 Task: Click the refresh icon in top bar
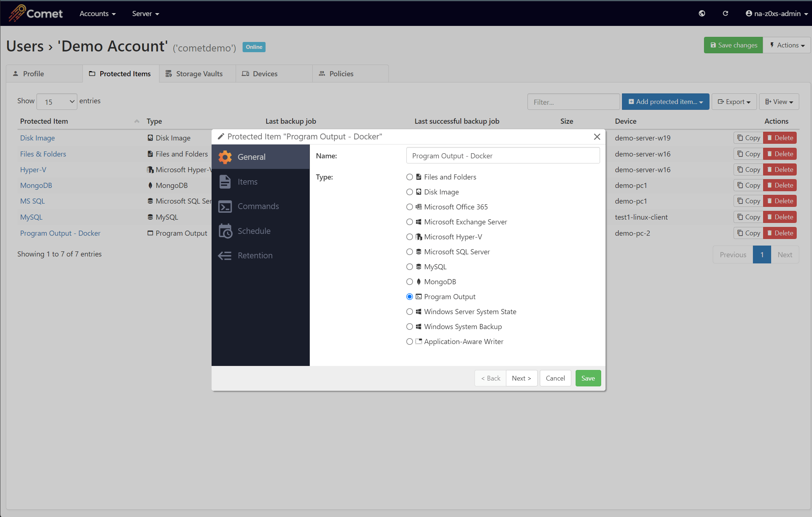point(726,13)
